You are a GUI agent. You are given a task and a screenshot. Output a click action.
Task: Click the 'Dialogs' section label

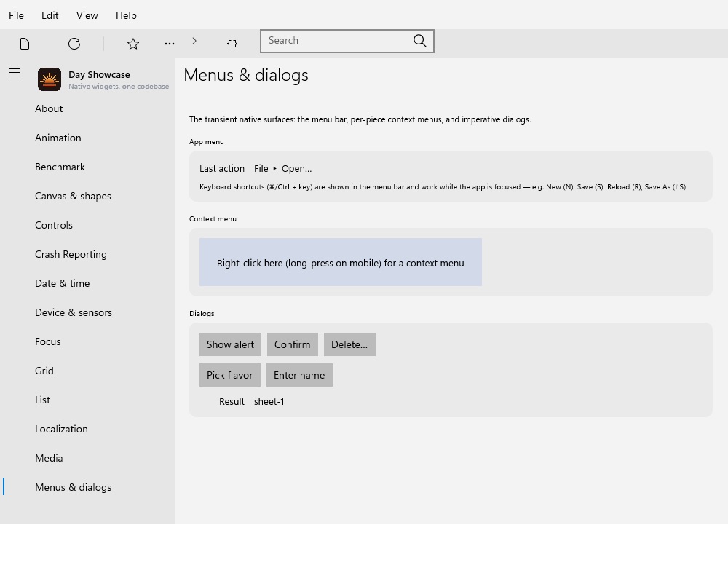pyautogui.click(x=202, y=313)
